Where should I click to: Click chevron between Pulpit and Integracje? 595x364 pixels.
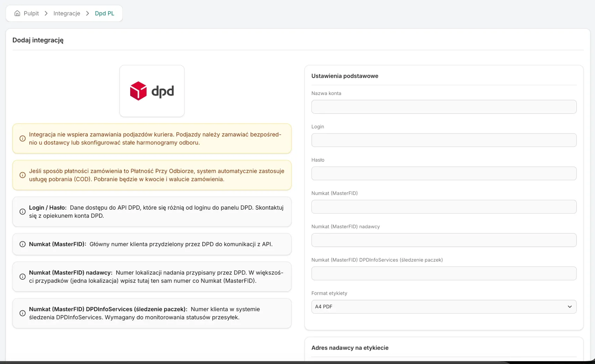46,13
